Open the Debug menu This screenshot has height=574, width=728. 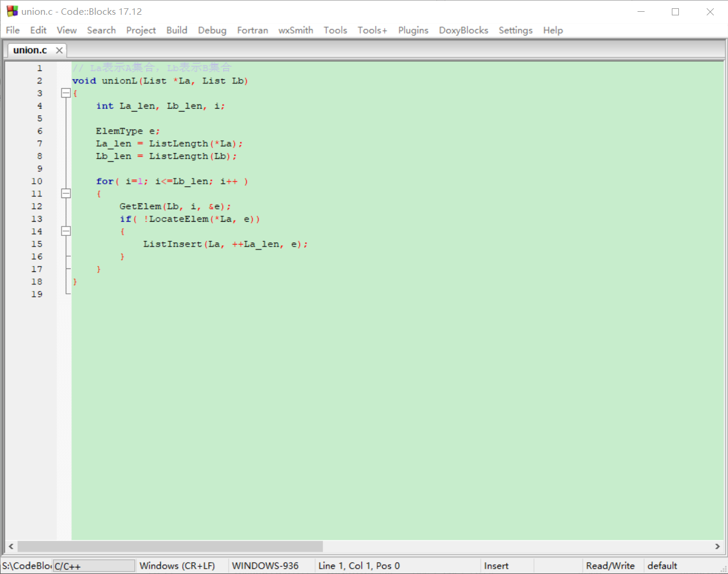(x=212, y=30)
